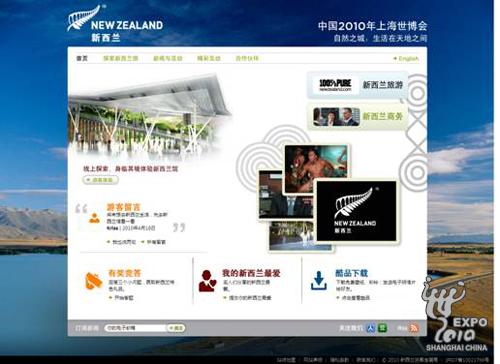Click the blue download arrow icon
This screenshot has width=500, height=364.
point(319,281)
